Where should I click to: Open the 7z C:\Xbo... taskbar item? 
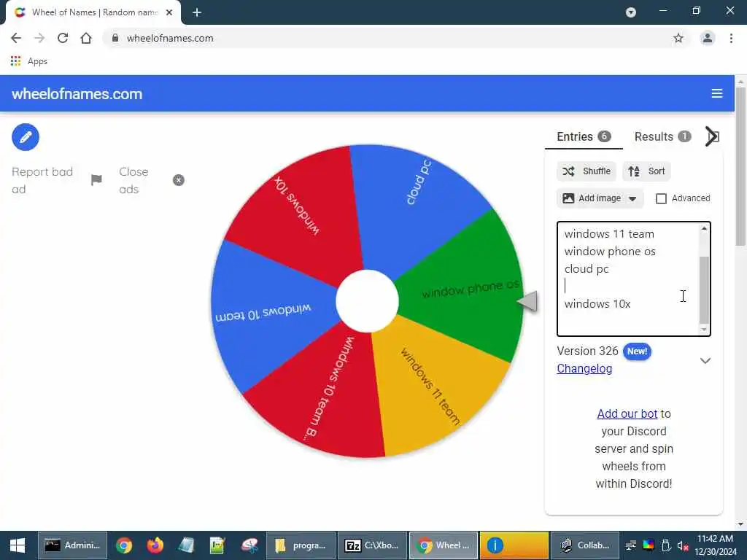coord(372,545)
